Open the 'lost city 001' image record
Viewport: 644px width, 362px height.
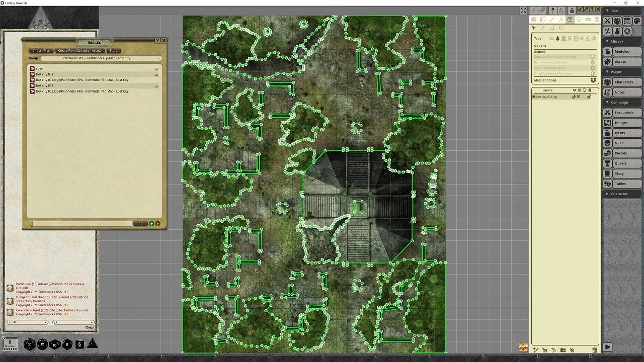pos(94,74)
